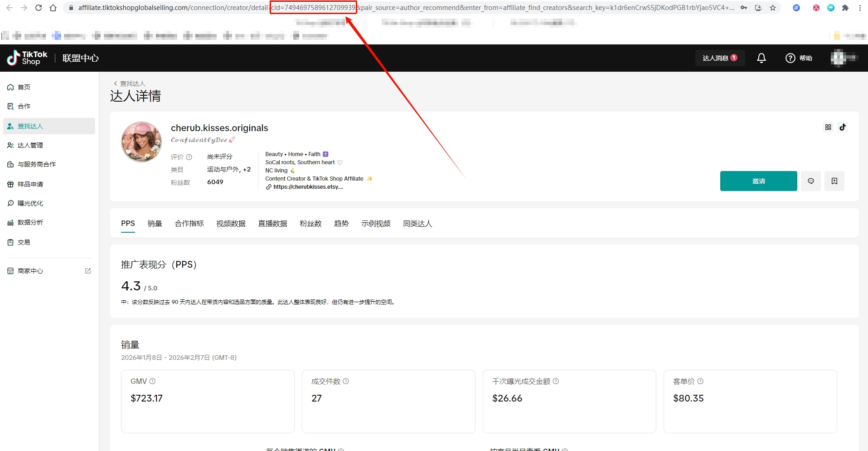Viewport: 868px width, 451px height.
Task: Bookmark this creator with the save icon
Action: pyautogui.click(x=834, y=181)
